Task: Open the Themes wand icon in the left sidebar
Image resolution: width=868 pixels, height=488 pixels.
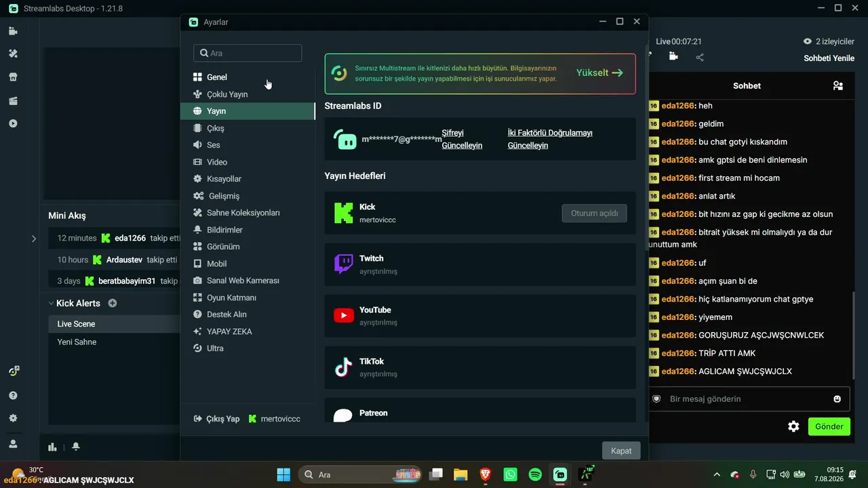Action: 13,54
